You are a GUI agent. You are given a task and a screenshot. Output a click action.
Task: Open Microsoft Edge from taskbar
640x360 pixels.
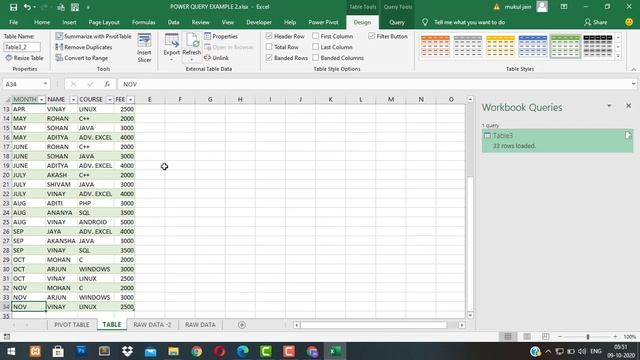[x=243, y=351]
